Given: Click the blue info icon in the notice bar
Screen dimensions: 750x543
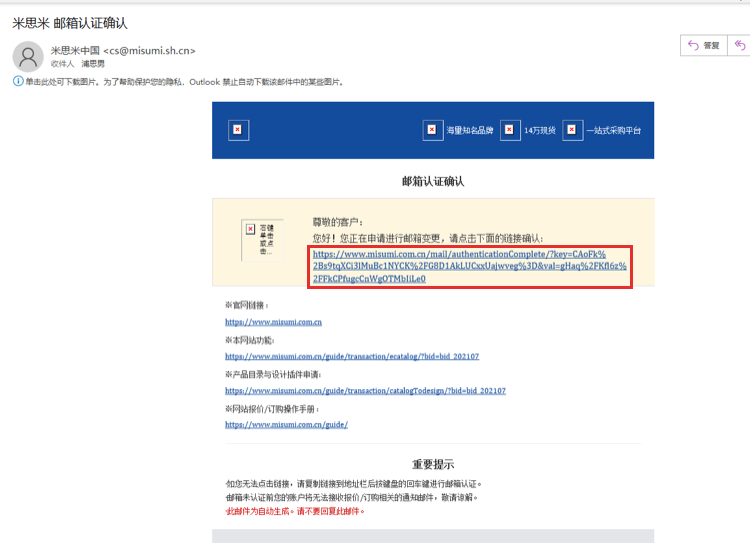Looking at the screenshot, I should (18, 82).
